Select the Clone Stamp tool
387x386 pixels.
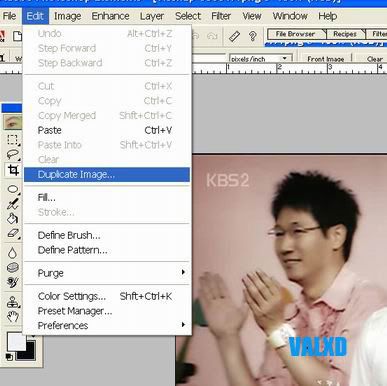[13, 302]
